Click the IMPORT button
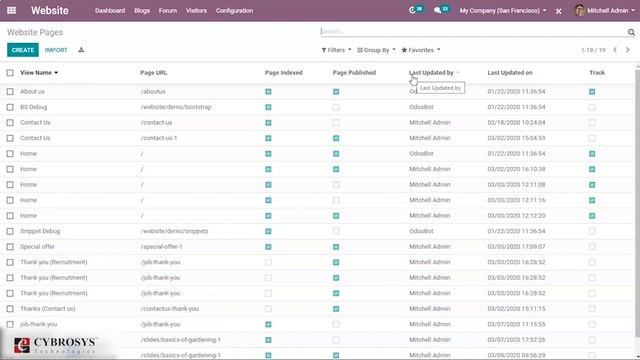Screen dimensions: 640x360 coord(56,50)
